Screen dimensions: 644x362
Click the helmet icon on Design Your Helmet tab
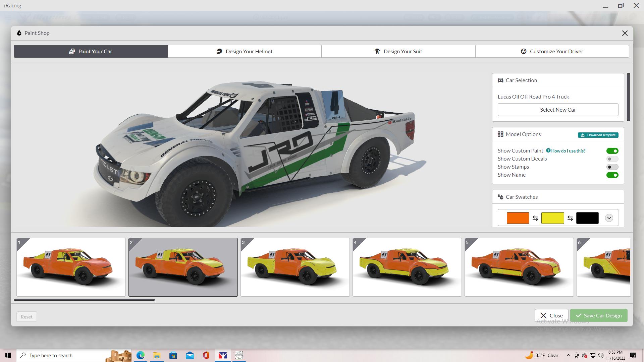[219, 51]
